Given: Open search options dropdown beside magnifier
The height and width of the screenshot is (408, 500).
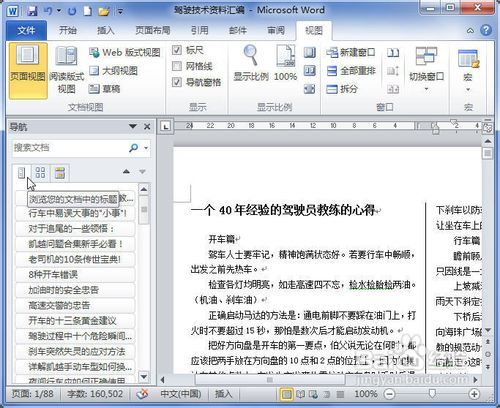Looking at the screenshot, I should click(x=146, y=148).
